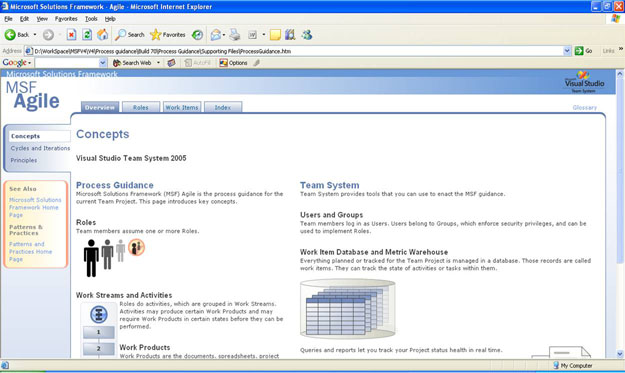Click the Edit with Word icon

click(252, 35)
